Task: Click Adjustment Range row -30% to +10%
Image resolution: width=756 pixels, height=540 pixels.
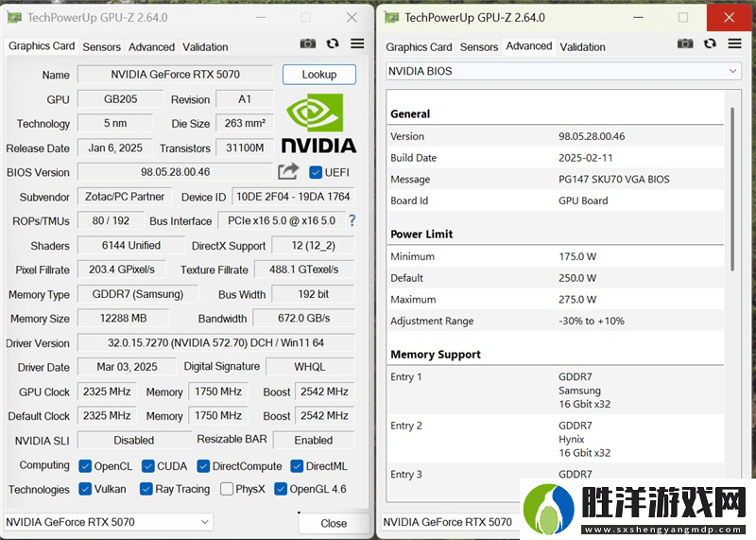Action: click(x=556, y=321)
